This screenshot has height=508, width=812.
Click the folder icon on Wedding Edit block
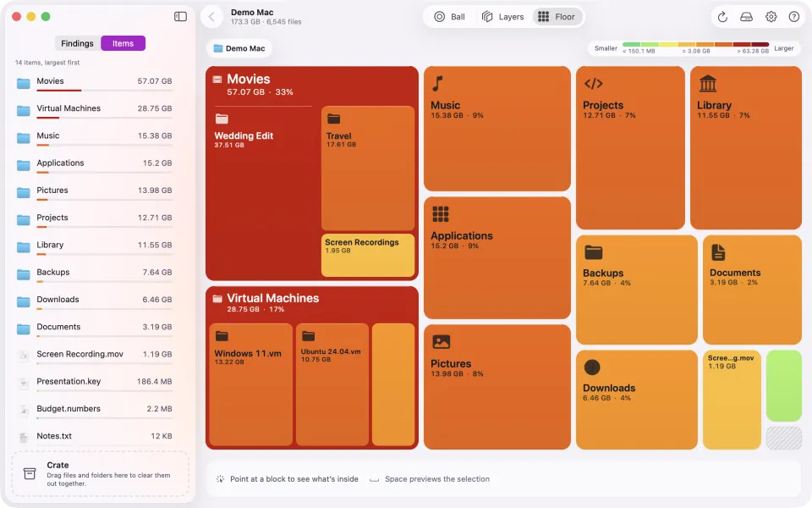(222, 119)
